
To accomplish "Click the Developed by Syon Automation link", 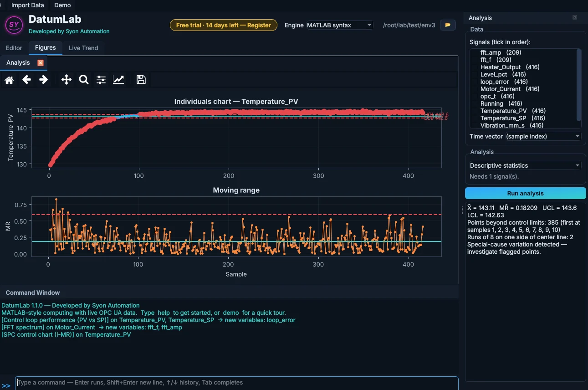I will click(69, 31).
